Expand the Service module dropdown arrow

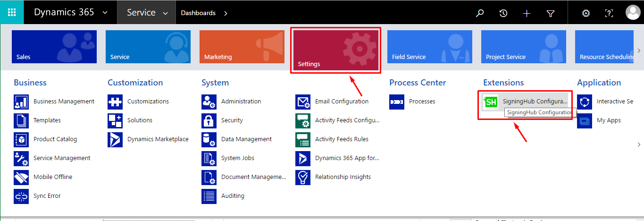tap(165, 13)
